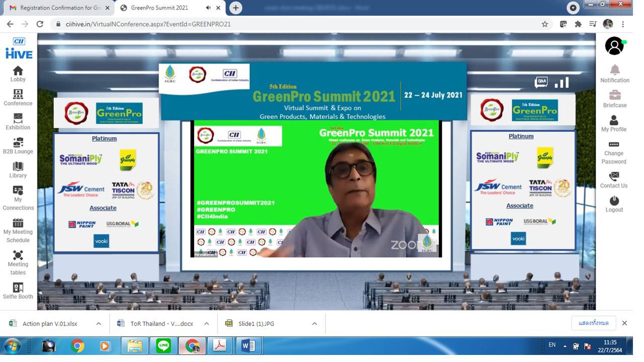Close the Registration Confirmation tab
The image size is (644, 362).
pos(107,8)
